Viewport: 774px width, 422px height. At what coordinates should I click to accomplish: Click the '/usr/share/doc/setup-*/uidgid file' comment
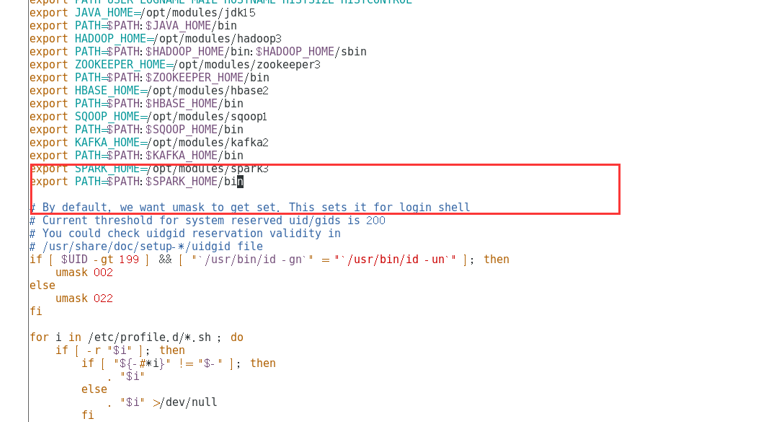tap(146, 246)
